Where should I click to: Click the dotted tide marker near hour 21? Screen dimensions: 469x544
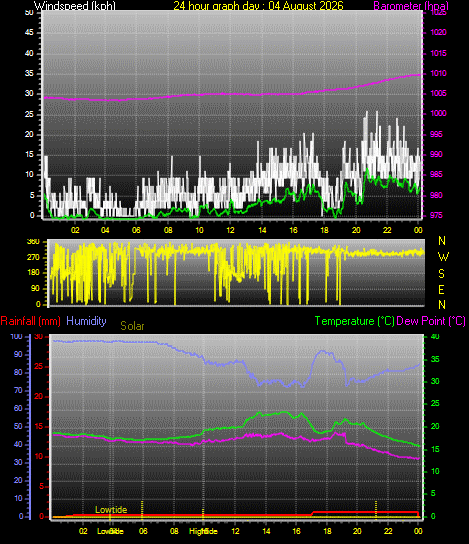pyautogui.click(x=376, y=510)
